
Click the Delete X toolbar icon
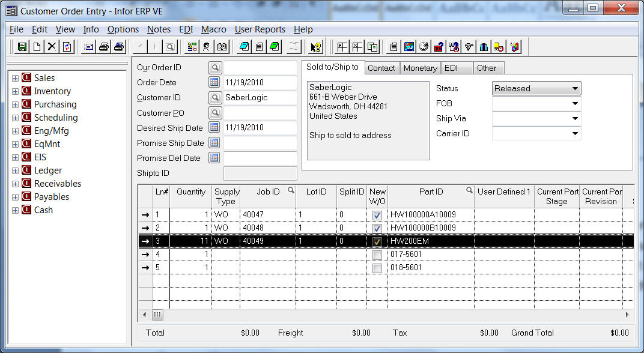tap(52, 47)
